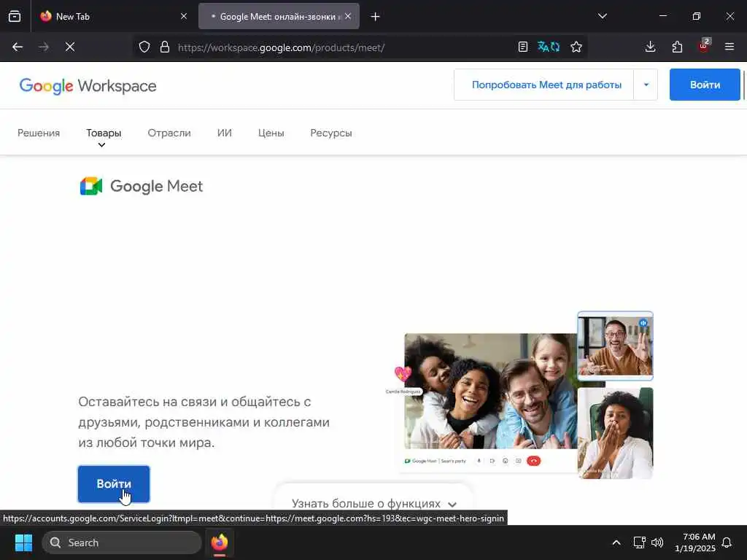Click the Google Meet camera logo
This screenshot has height=560, width=747.
[91, 186]
